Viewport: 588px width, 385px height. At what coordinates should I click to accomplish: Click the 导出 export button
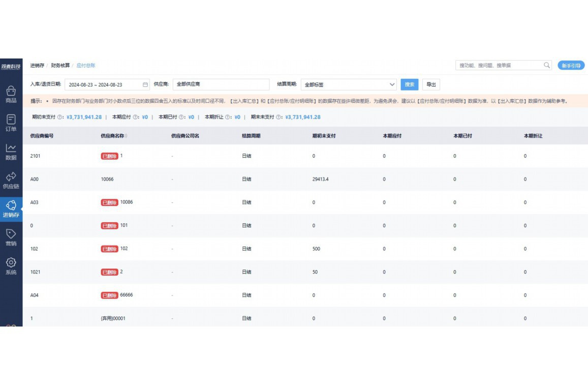pyautogui.click(x=430, y=84)
